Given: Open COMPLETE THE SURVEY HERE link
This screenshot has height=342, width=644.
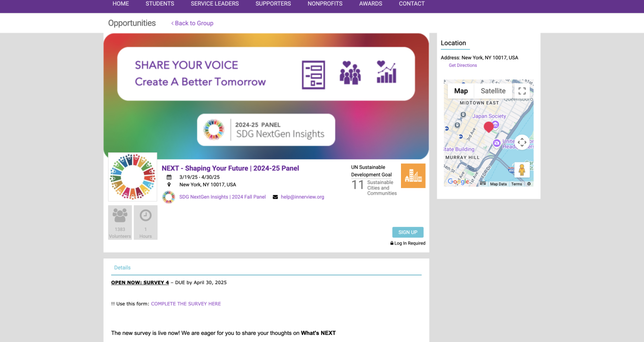Looking at the screenshot, I should pos(186,304).
